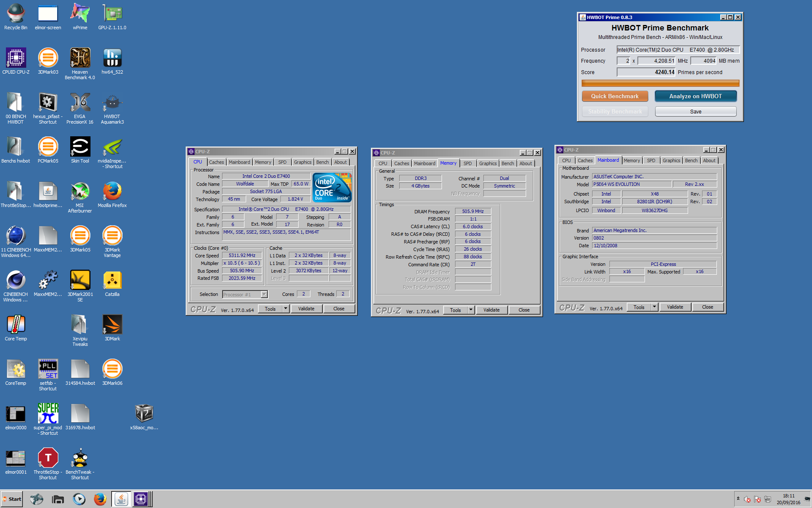Click Tools button in Mainboard window

point(639,307)
